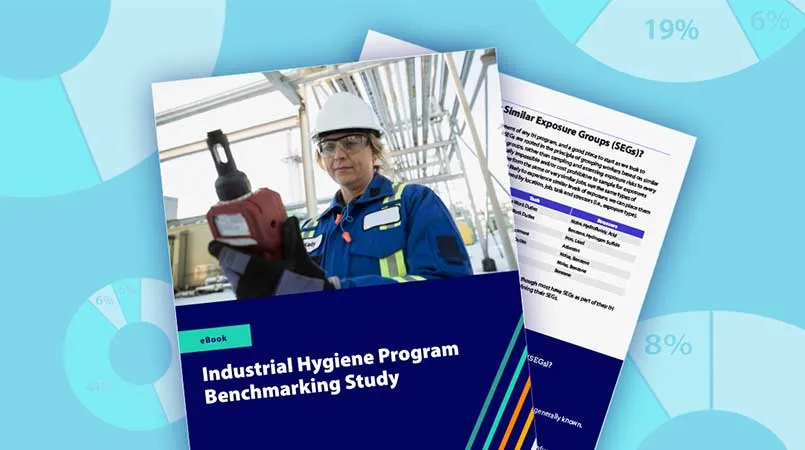The height and width of the screenshot is (450, 805).
Task: Click the "Industrial Hygiene Program Benchmarking Study" title
Action: coord(330,374)
